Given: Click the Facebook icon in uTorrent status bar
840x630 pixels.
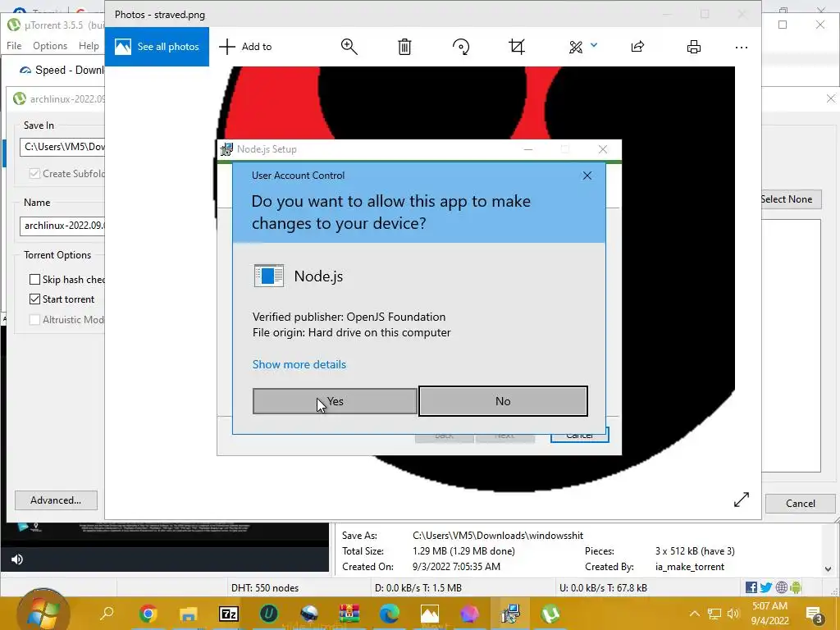Looking at the screenshot, I should (751, 587).
